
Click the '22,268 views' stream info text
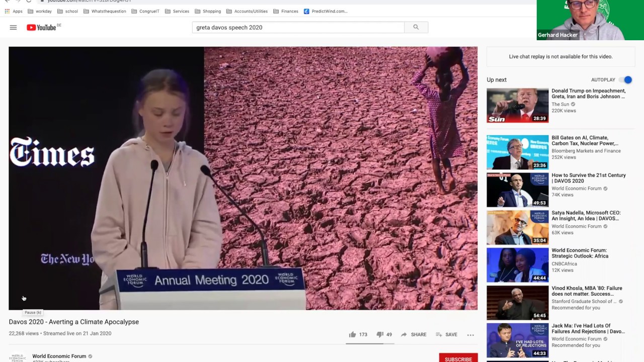60,333
